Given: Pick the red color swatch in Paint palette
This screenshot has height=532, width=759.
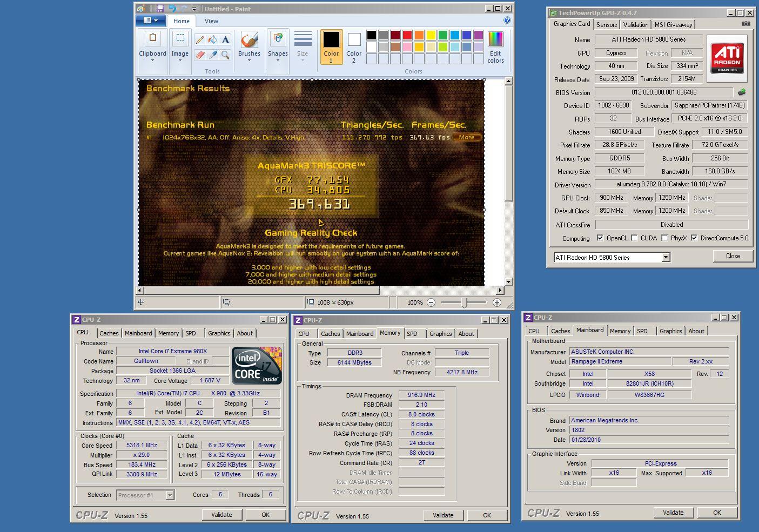Looking at the screenshot, I should click(x=407, y=35).
